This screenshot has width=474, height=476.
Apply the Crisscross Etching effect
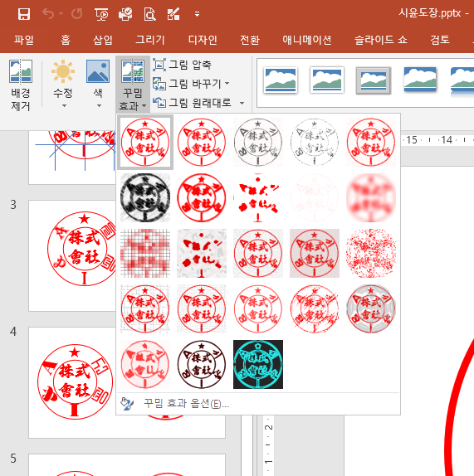pyautogui.click(x=258, y=308)
